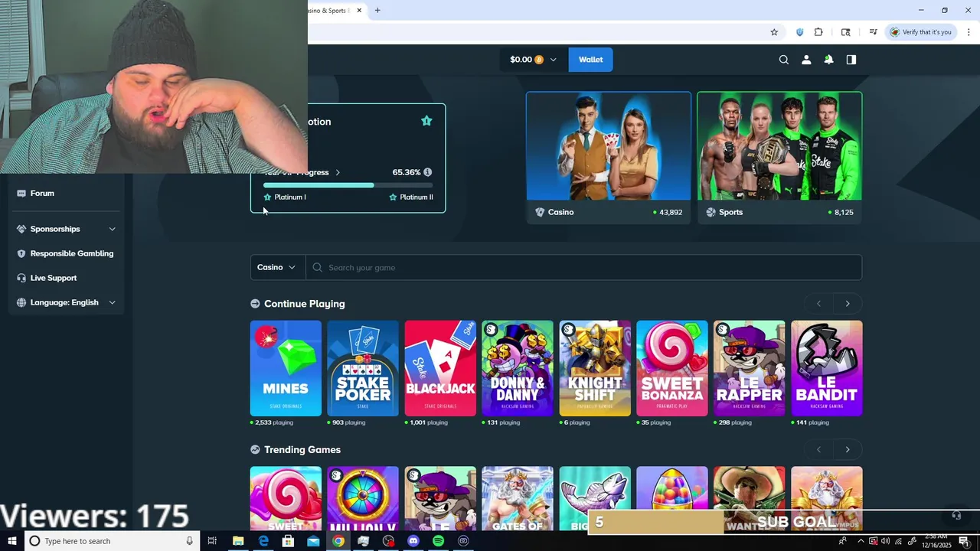Click the Platinum II label
The image size is (980, 551).
pyautogui.click(x=416, y=197)
